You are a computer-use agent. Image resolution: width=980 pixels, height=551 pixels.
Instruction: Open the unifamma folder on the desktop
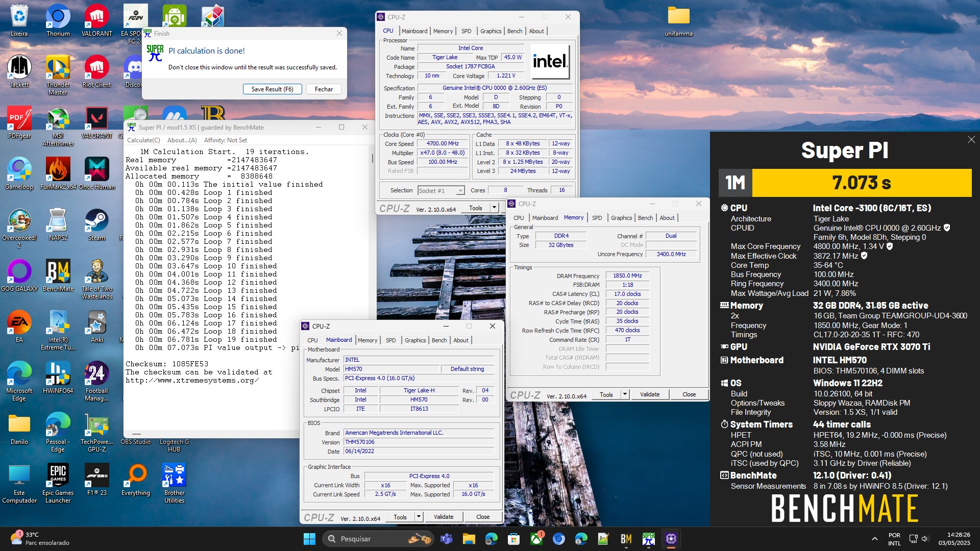point(678,20)
